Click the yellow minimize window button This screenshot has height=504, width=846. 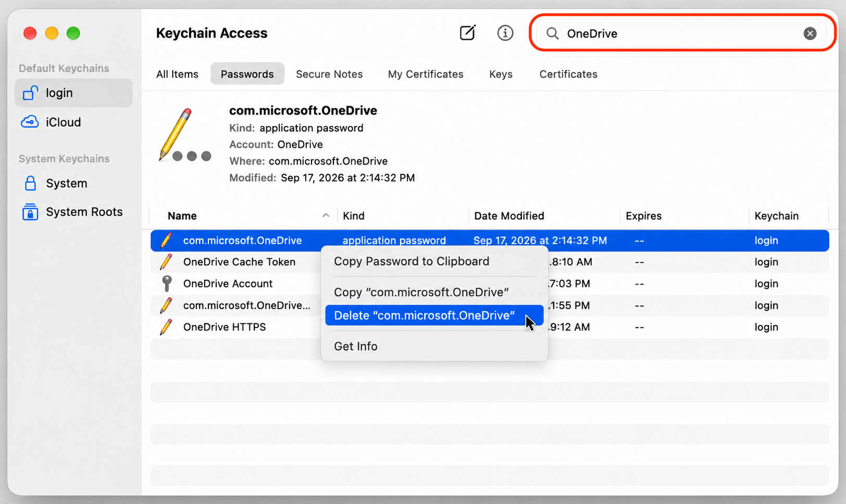52,33
